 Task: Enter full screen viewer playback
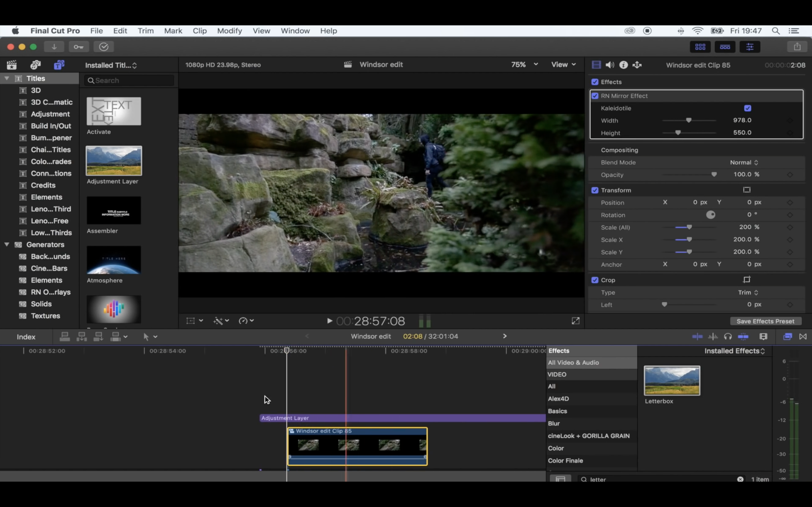click(575, 321)
